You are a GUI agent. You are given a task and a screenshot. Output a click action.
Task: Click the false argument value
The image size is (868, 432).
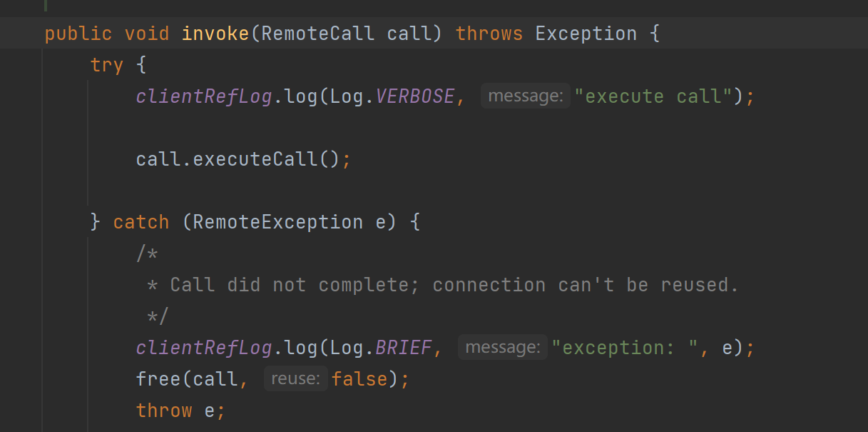tap(359, 379)
